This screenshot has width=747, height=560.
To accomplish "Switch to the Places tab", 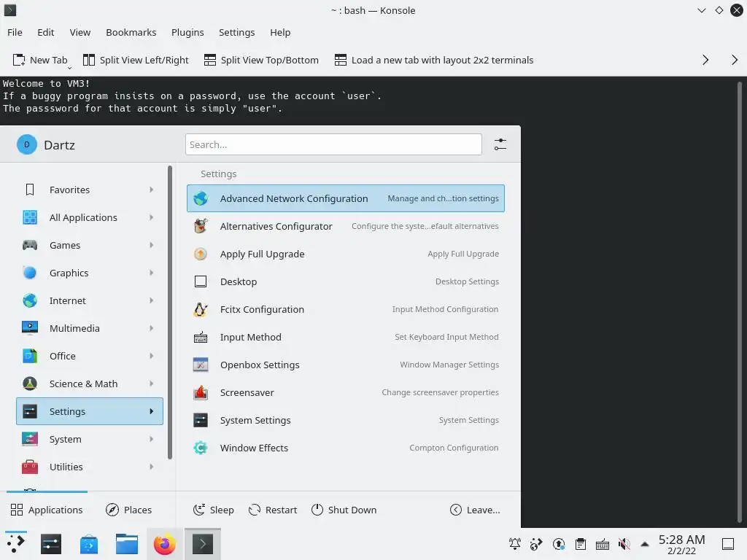I will 128,510.
